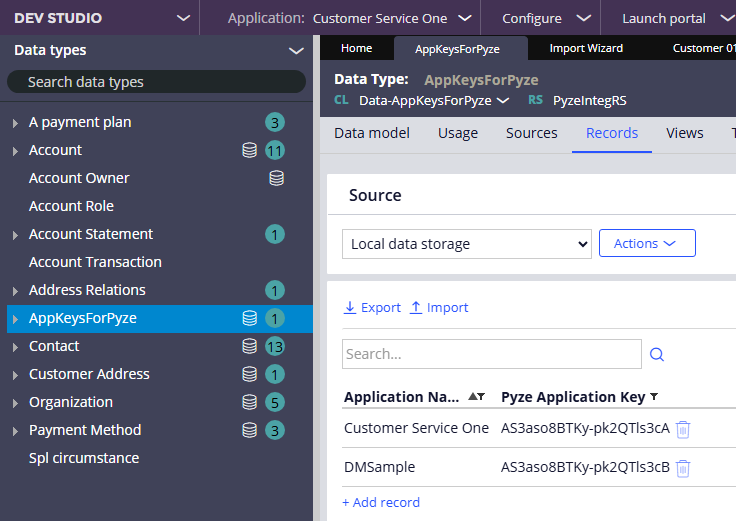Viewport: 736px width, 521px height.
Task: Click the Search data types field
Action: pos(156,82)
